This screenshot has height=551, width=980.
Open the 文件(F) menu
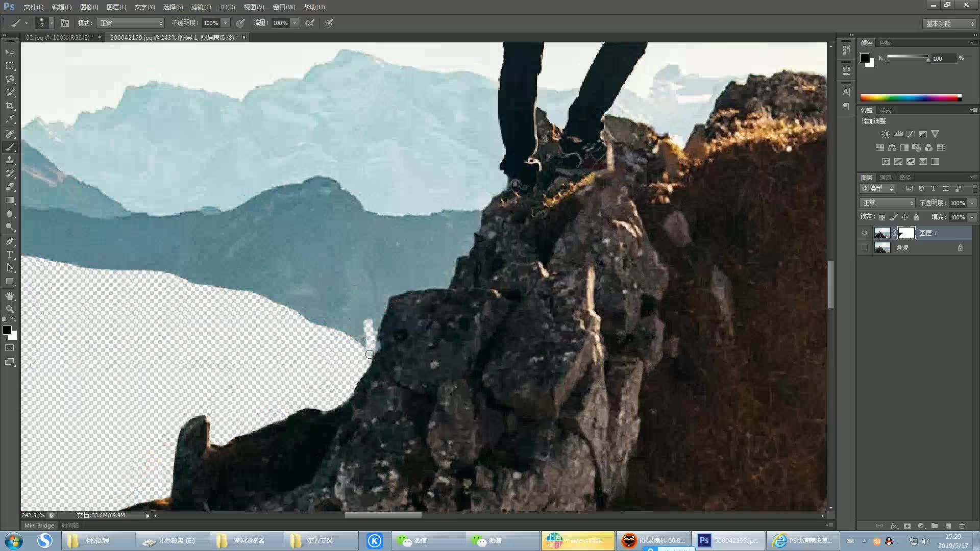pyautogui.click(x=34, y=7)
